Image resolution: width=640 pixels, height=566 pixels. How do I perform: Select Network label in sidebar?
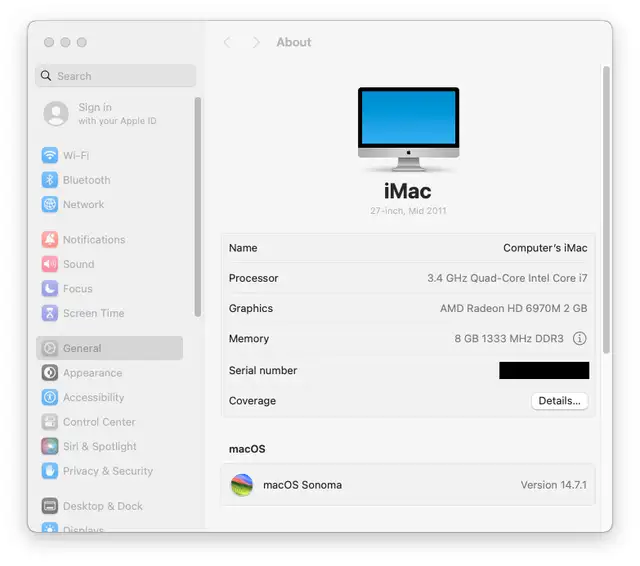(x=83, y=204)
